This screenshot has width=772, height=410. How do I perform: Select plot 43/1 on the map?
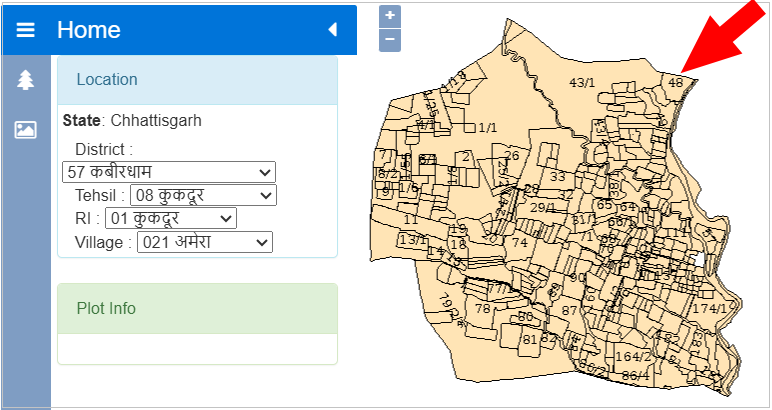(582, 83)
